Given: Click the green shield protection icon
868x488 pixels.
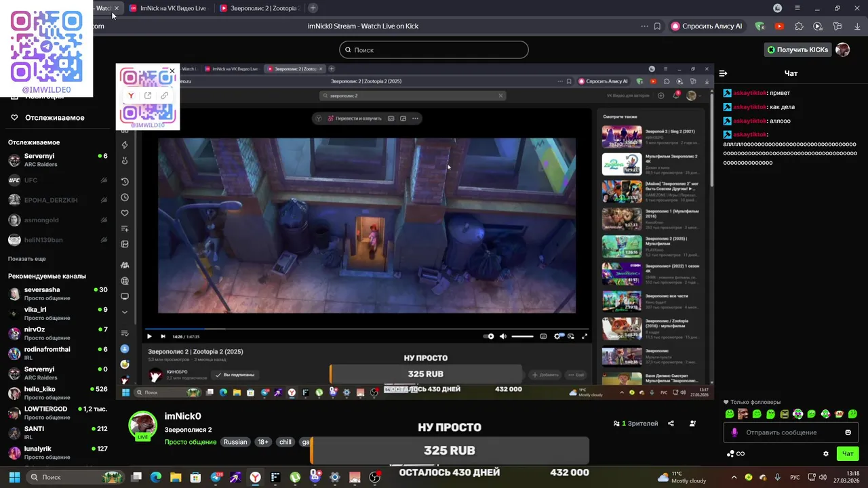Looking at the screenshot, I should coord(759,26).
